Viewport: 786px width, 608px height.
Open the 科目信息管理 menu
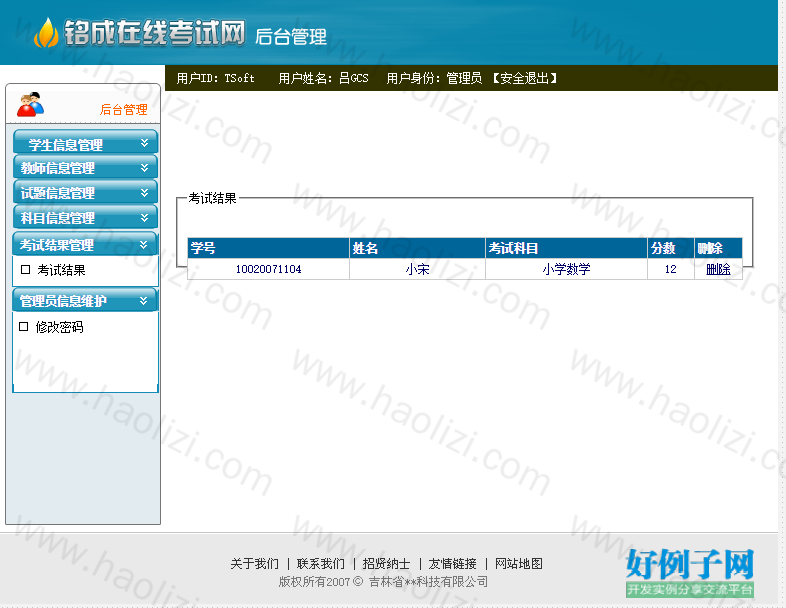pos(85,217)
